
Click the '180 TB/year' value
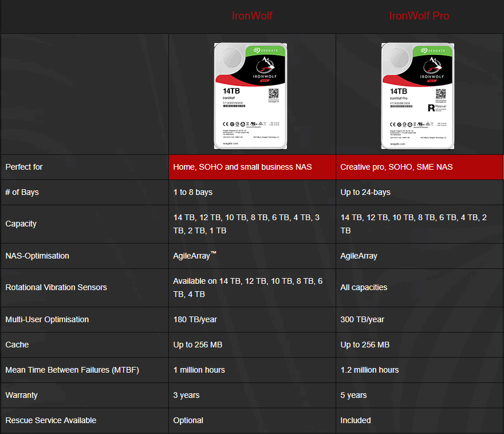(195, 319)
